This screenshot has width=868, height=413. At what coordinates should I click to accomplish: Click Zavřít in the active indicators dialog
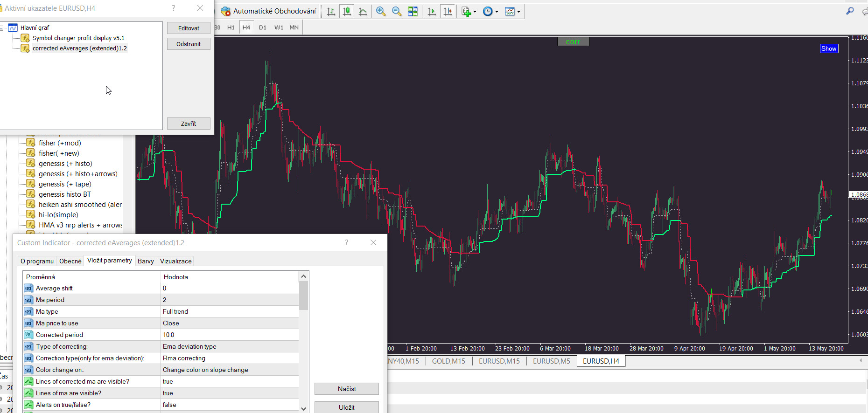tap(189, 124)
